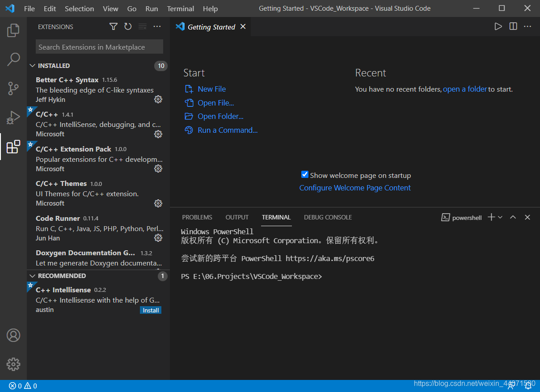This screenshot has width=540, height=392.
Task: Switch to the OUTPUT panel tab
Action: tap(237, 217)
